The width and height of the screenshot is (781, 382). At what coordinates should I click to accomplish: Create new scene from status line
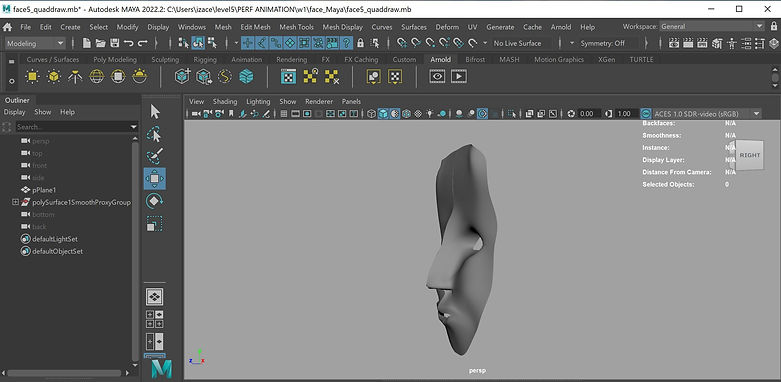(87, 43)
